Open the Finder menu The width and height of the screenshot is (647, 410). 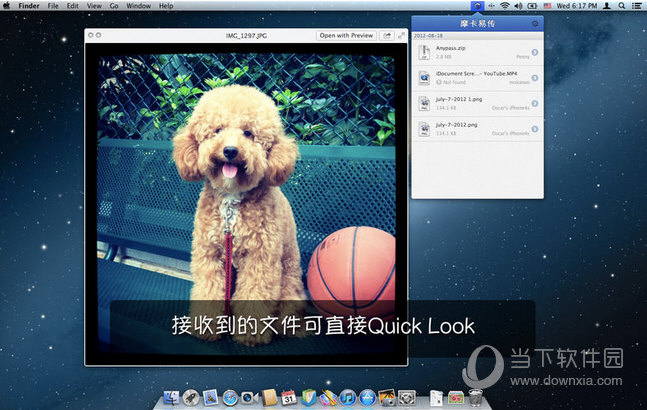[29, 6]
